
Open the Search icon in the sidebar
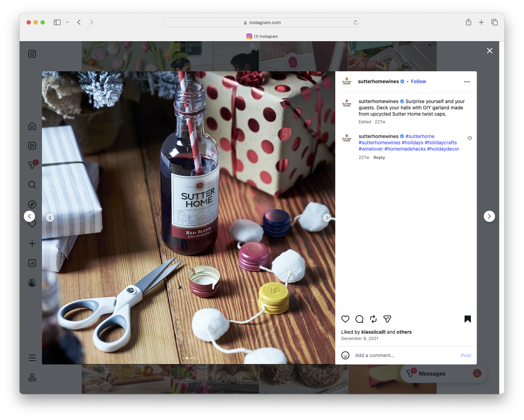pyautogui.click(x=32, y=185)
